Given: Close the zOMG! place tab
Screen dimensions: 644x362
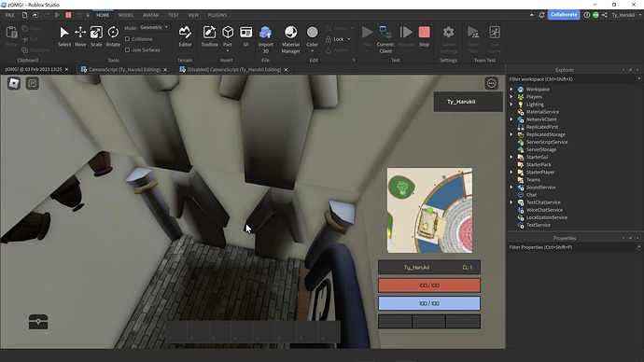Looking at the screenshot, I should [66, 69].
